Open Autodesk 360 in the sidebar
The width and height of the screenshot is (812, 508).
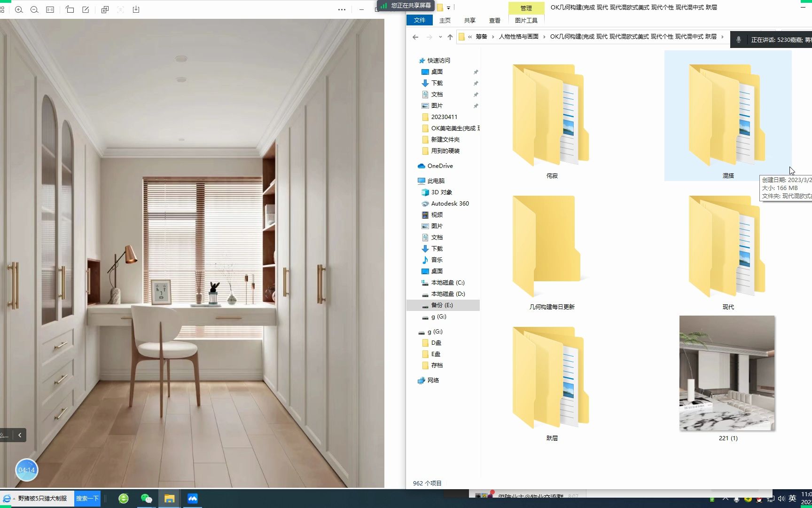[450, 204]
